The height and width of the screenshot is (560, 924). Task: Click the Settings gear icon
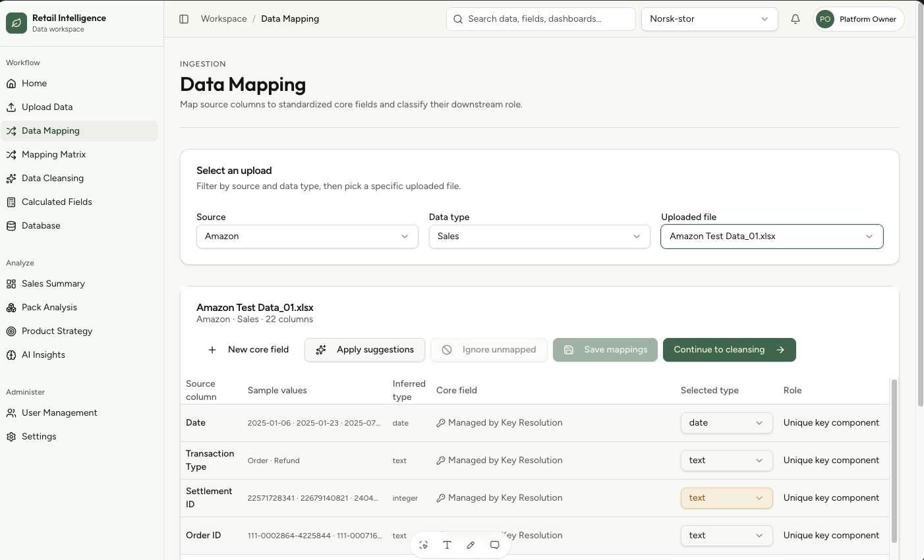(11, 437)
